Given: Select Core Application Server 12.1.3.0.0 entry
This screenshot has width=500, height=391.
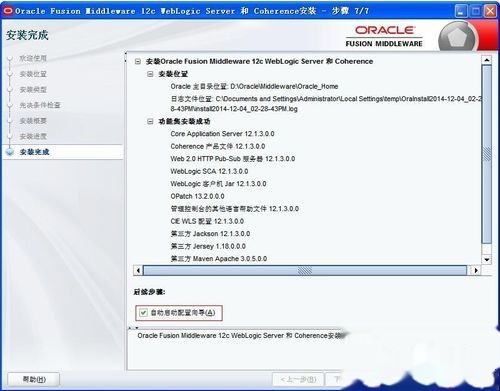Looking at the screenshot, I should pyautogui.click(x=222, y=134).
